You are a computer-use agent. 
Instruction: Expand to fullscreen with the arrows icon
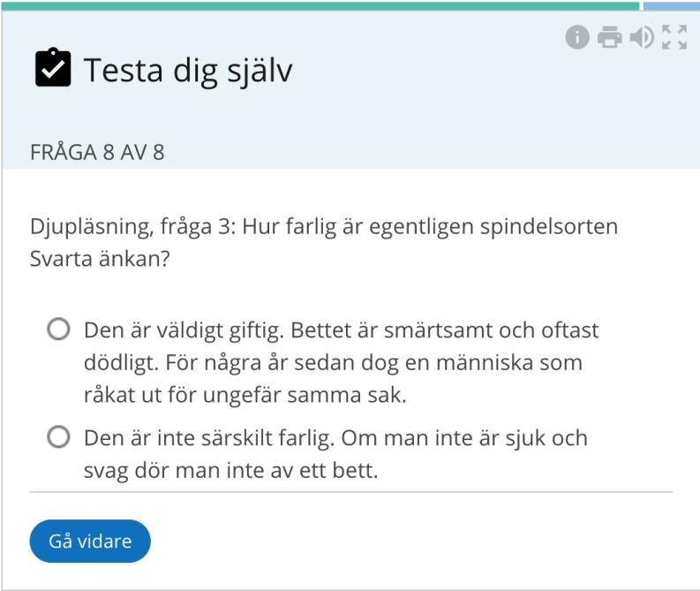(674, 37)
